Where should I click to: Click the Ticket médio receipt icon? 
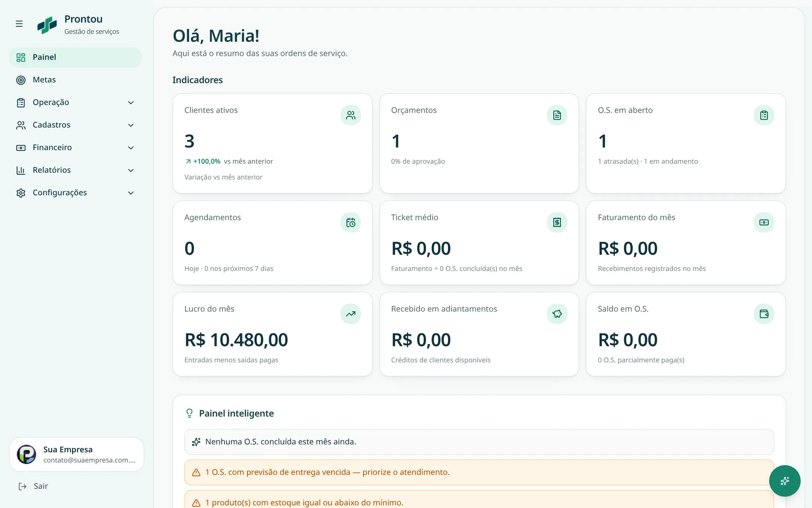coord(557,222)
